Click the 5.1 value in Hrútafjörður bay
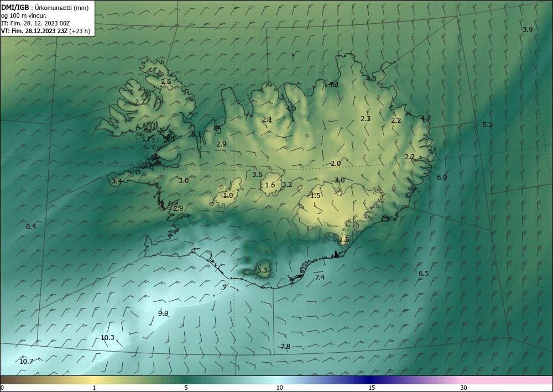Screen dimensions: 553x392 click(x=196, y=134)
